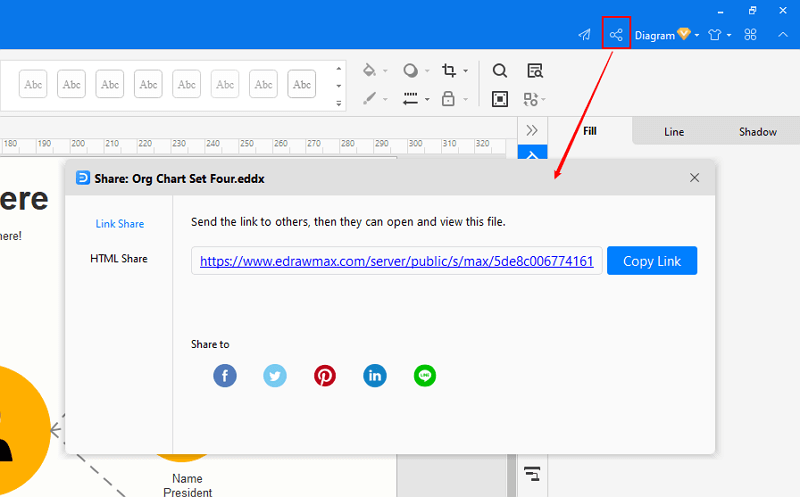
Task: Choose the first Abc style preset
Action: (x=33, y=84)
